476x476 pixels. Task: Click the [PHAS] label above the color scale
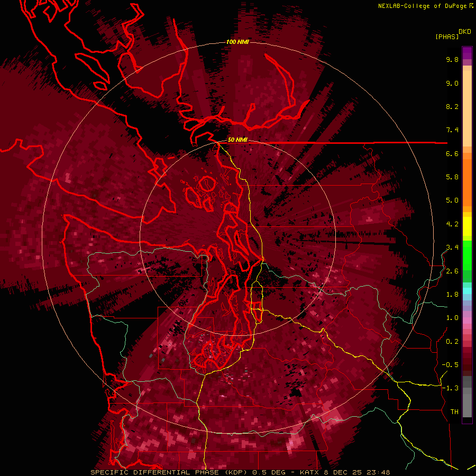click(x=447, y=36)
